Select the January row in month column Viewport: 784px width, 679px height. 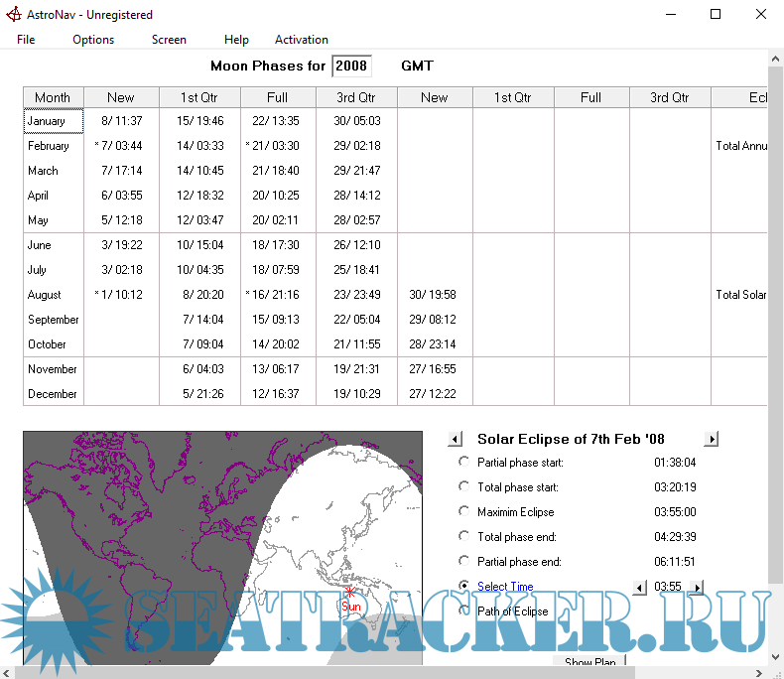[x=47, y=121]
